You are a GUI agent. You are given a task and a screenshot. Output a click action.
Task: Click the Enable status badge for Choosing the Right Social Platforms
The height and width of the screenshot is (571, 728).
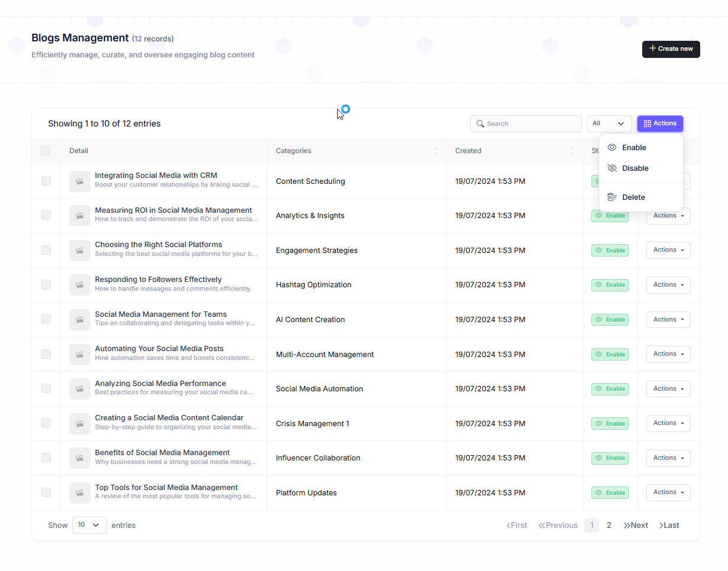[x=610, y=251]
